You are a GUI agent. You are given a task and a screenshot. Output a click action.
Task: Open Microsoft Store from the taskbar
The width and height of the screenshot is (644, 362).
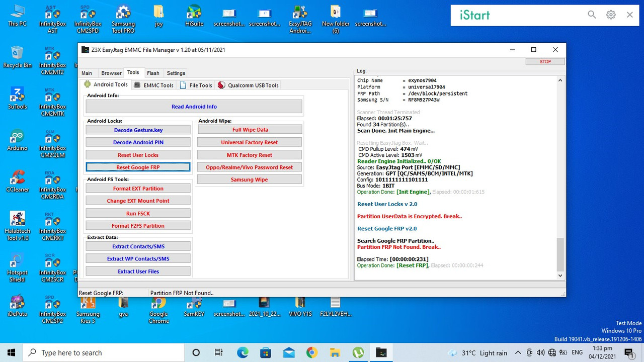click(265, 352)
